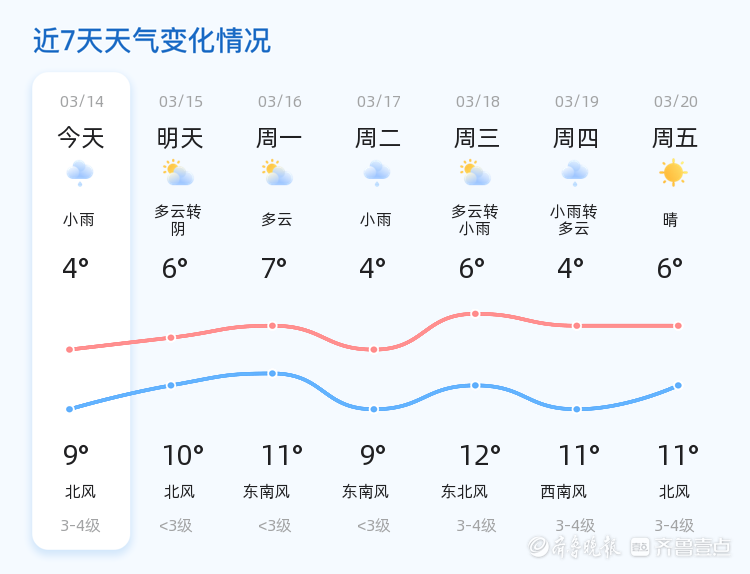Click the 周三 cloudy-to-rain weather icon
The width and height of the screenshot is (750, 574).
[x=475, y=174]
